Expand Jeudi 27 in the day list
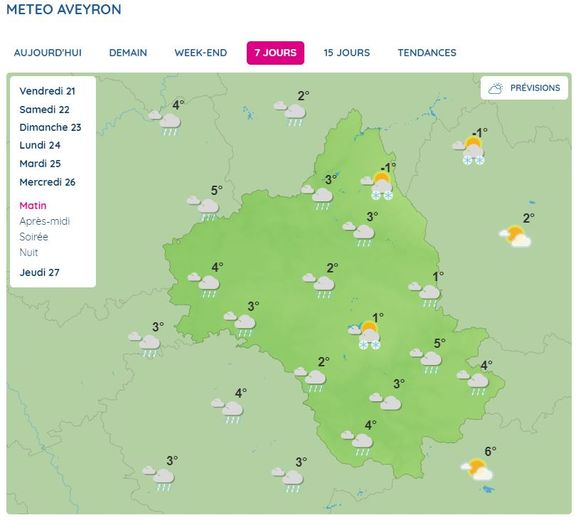 point(39,272)
